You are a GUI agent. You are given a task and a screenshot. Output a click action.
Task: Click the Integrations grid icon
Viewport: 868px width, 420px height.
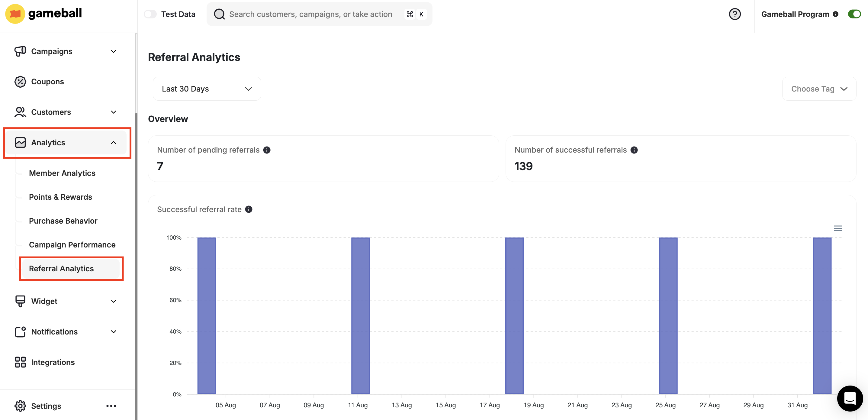click(20, 362)
